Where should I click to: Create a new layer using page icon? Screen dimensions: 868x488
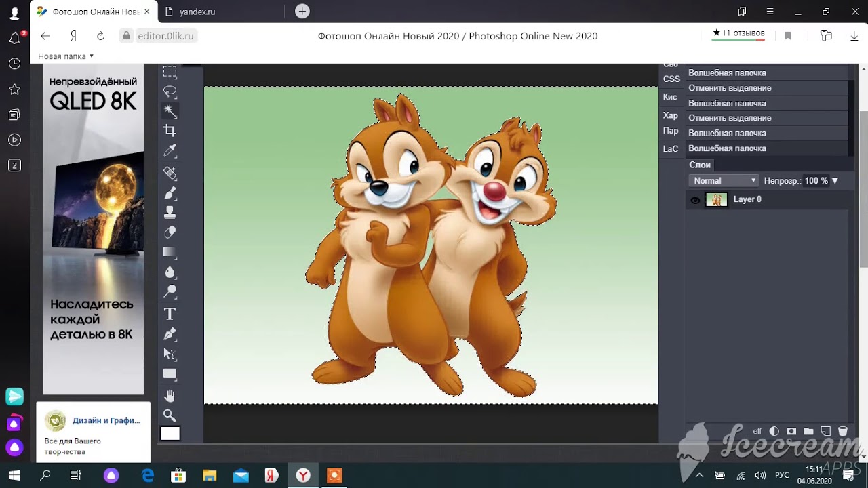pos(825,431)
